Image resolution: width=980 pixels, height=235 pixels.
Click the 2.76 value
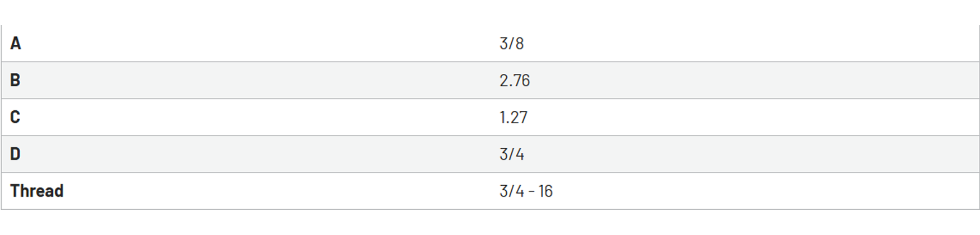515,81
